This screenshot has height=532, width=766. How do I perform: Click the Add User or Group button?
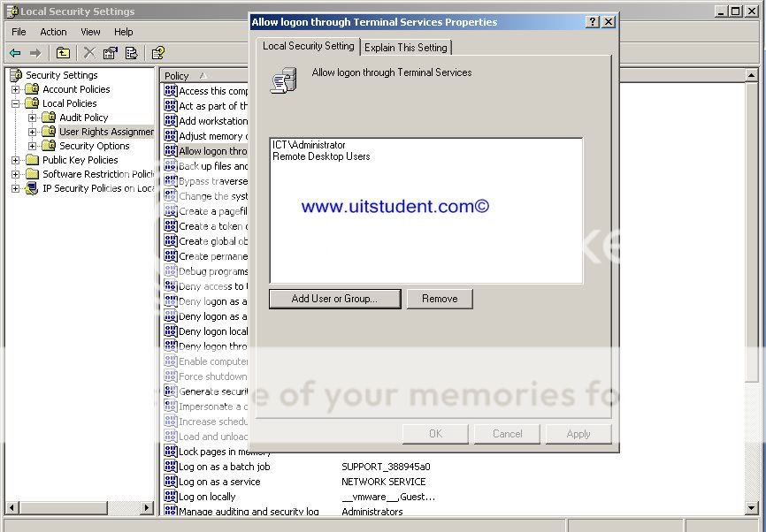333,299
